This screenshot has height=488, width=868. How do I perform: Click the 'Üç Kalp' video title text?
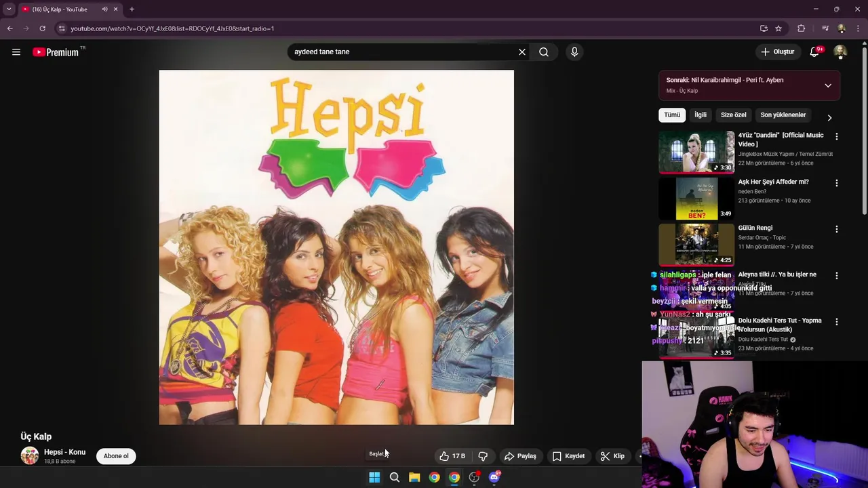click(36, 437)
